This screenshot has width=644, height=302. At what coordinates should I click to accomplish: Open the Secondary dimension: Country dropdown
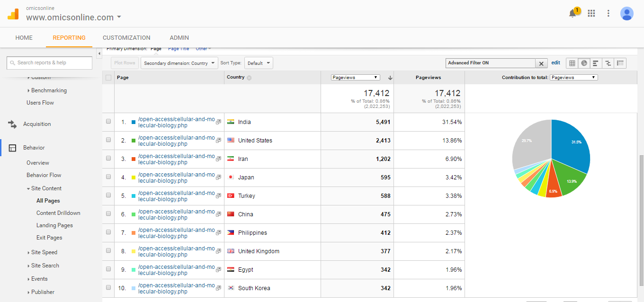(179, 63)
